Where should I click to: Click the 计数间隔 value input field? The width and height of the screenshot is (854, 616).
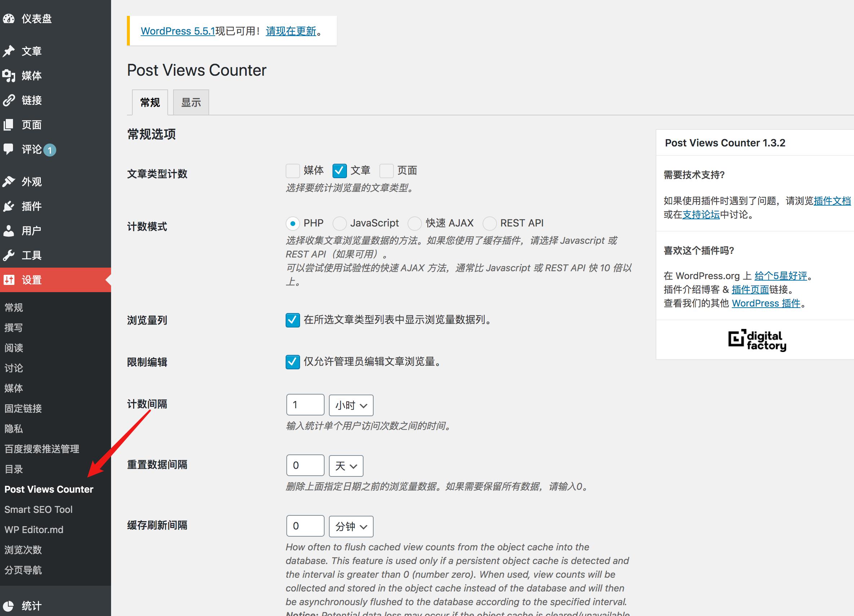[x=305, y=405]
